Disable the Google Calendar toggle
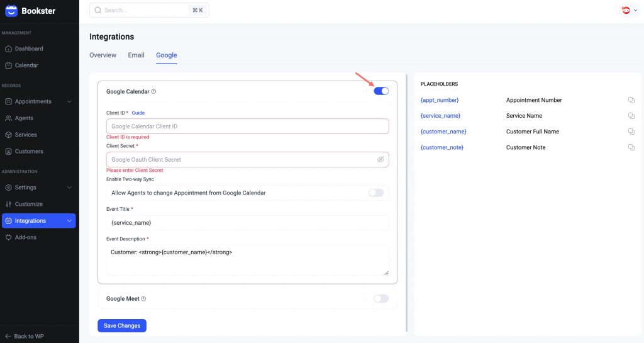 (381, 91)
